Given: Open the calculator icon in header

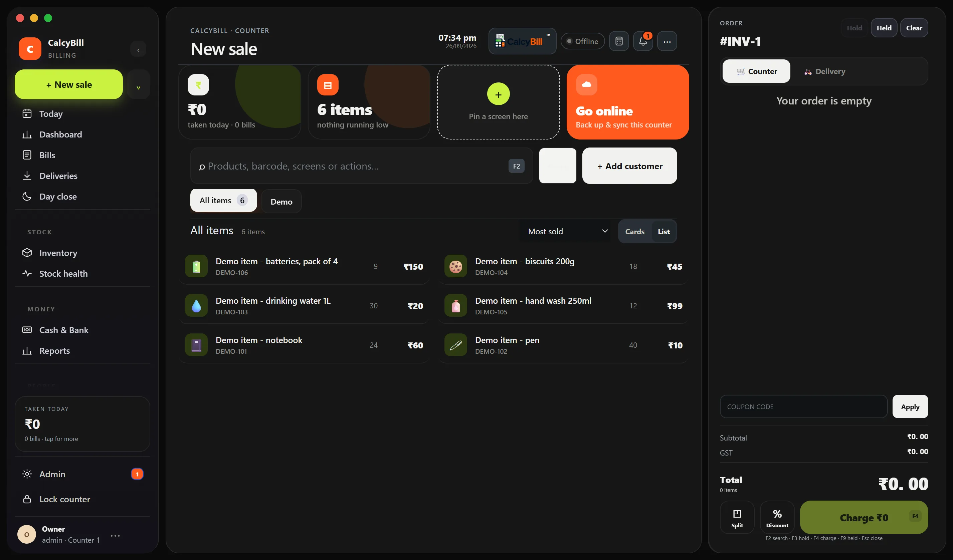Looking at the screenshot, I should pyautogui.click(x=619, y=41).
